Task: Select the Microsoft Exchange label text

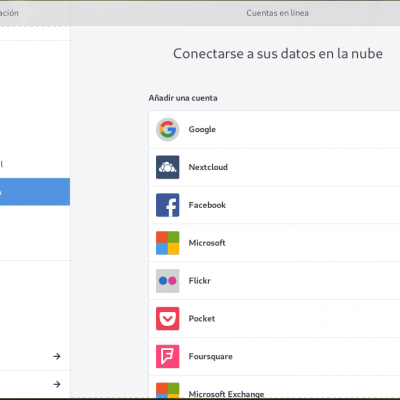Action: 226,394
